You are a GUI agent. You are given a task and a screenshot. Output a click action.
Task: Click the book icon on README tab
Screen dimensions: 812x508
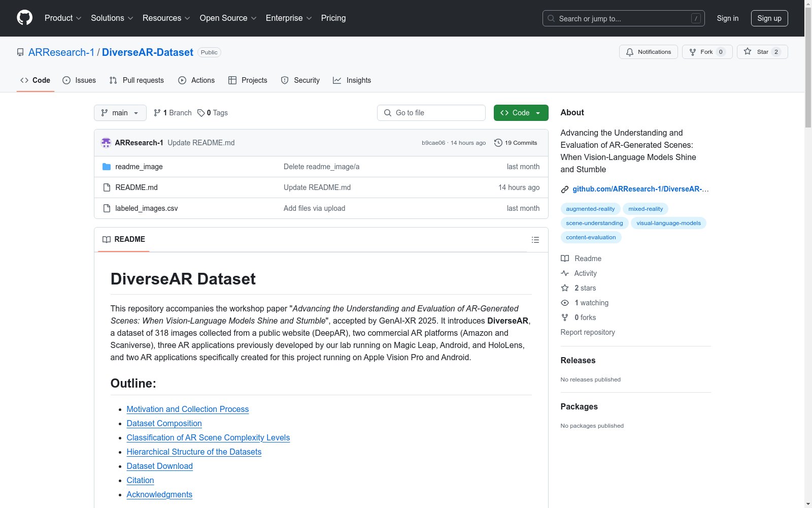[x=107, y=240]
